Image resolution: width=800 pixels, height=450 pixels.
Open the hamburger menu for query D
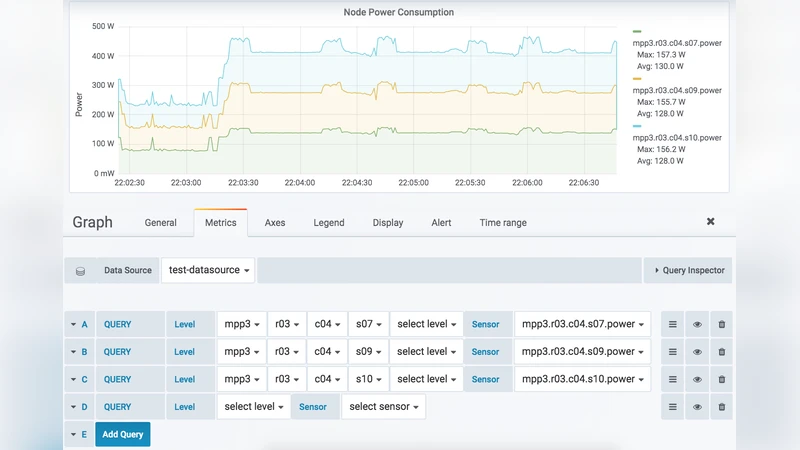point(673,407)
